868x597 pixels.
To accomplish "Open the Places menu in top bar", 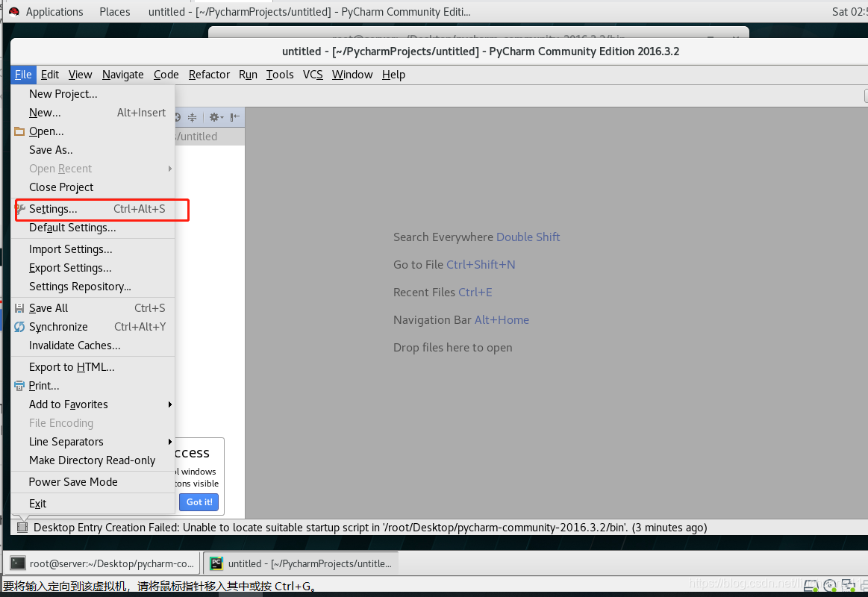I will [x=115, y=12].
